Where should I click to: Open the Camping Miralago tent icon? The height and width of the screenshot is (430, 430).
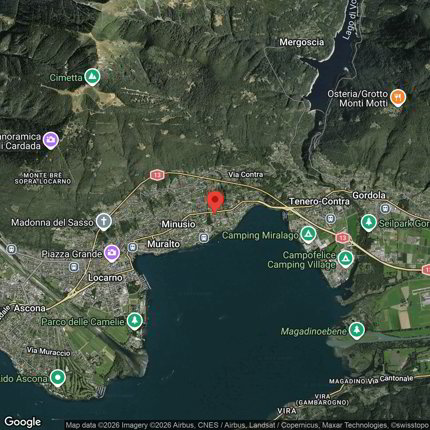[x=308, y=234]
